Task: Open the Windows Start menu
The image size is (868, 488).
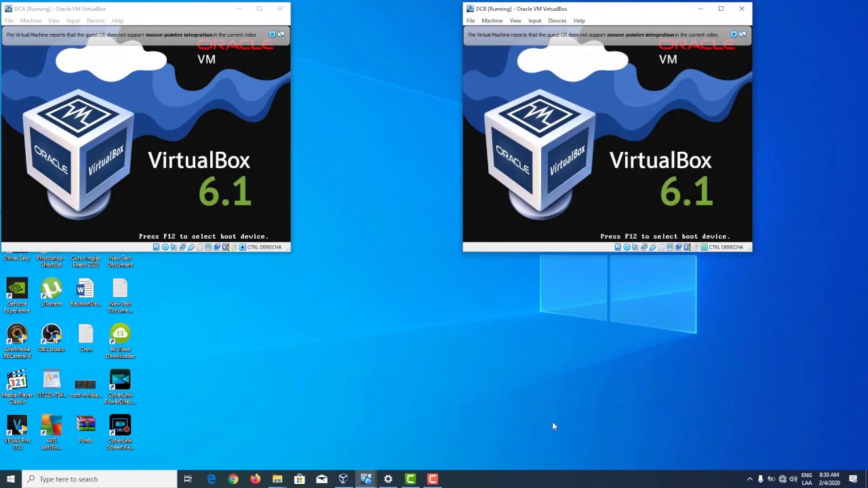Action: click(11, 479)
